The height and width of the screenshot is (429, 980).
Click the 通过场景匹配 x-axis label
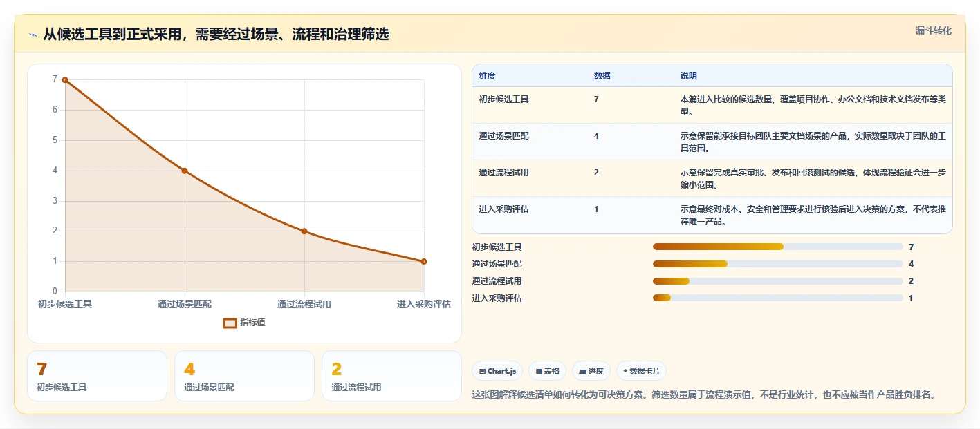(185, 304)
